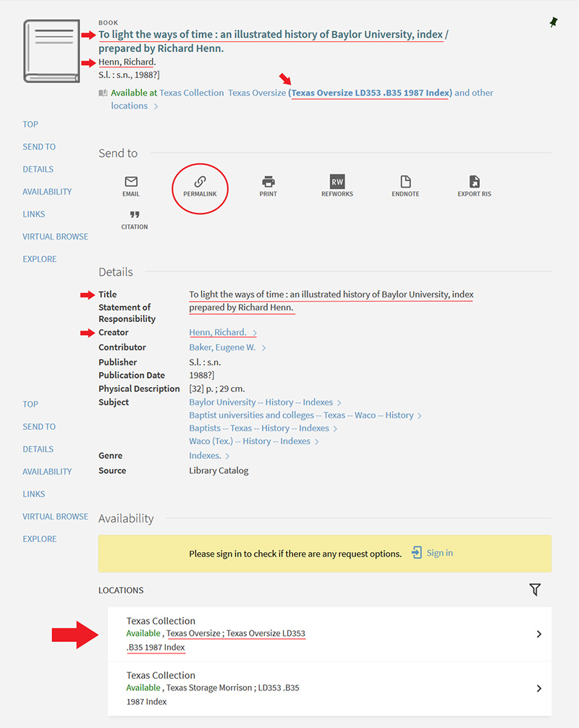Click chevron after Baptist universities subject
Screen dimensions: 579x728
point(419,415)
